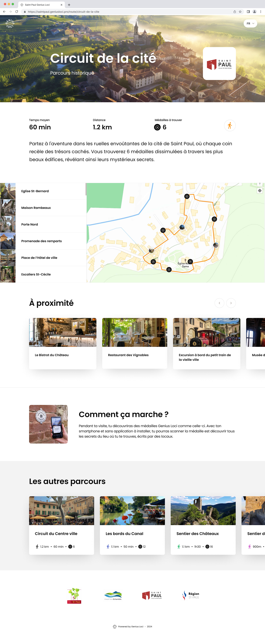Open Circuit du Centre ville route card

(x=61, y=525)
